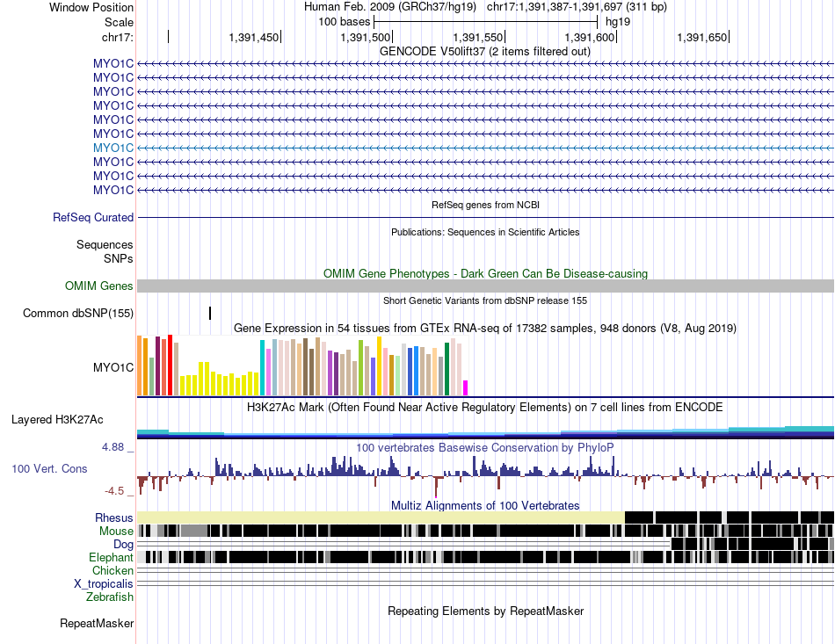
Task: Click the genome position text chr17:1,391,387-1,391,697
Action: pyautogui.click(x=555, y=7)
